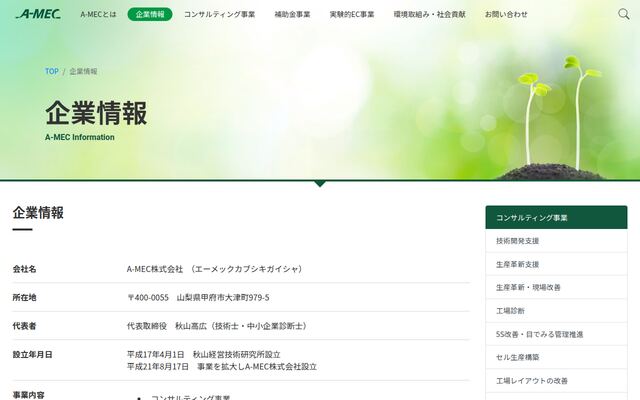Click the sidebar コンサルティング事業 header

point(556,217)
